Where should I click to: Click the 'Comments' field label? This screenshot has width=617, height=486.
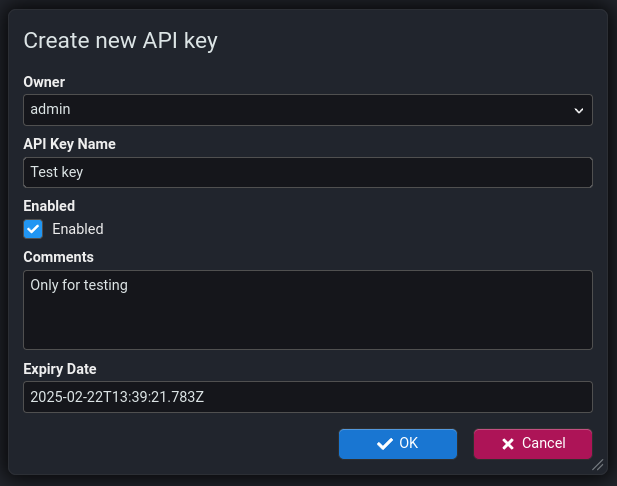(x=58, y=257)
